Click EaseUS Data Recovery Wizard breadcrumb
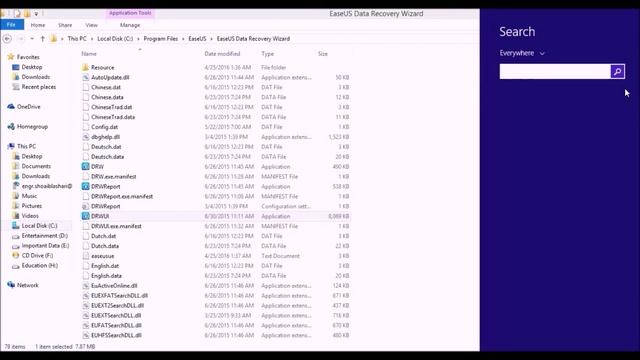This screenshot has height=360, width=640. 253,38
